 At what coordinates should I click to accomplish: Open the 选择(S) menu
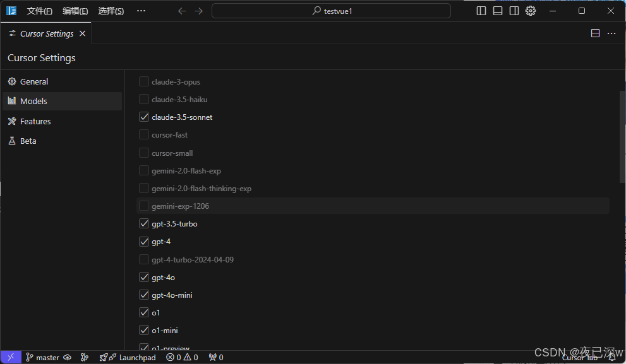point(111,11)
